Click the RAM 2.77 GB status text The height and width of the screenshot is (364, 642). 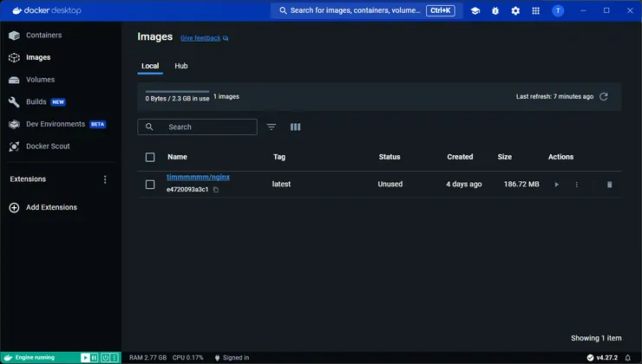click(x=147, y=357)
